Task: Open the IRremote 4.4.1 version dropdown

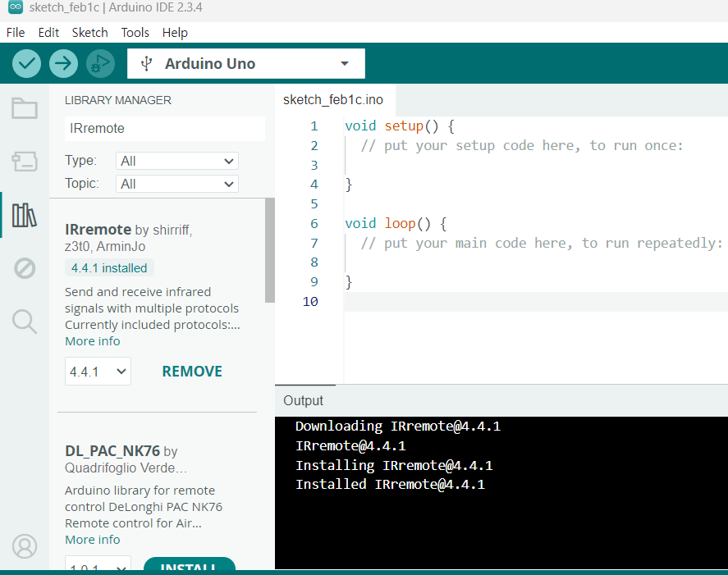Action: pyautogui.click(x=98, y=372)
